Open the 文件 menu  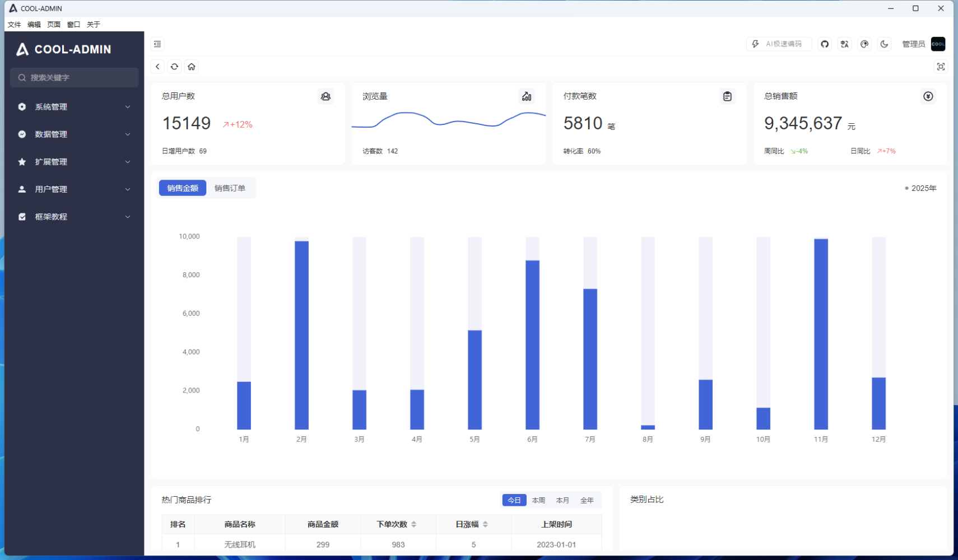(x=14, y=24)
